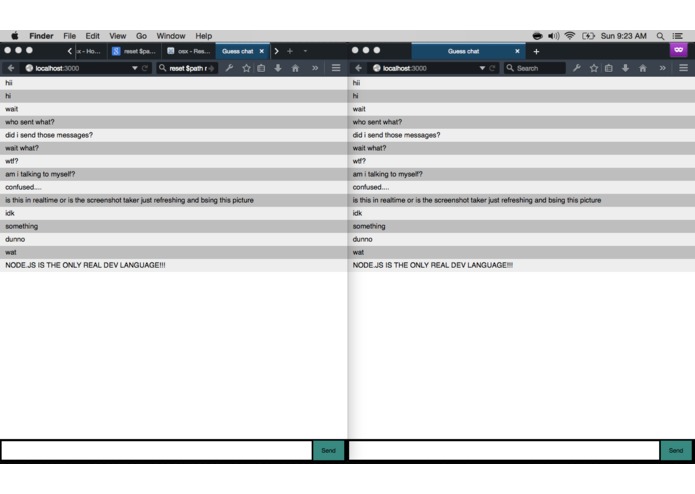Click 'am i talking to myself?' in right window
Image resolution: width=695 pixels, height=494 pixels.
coord(522,174)
